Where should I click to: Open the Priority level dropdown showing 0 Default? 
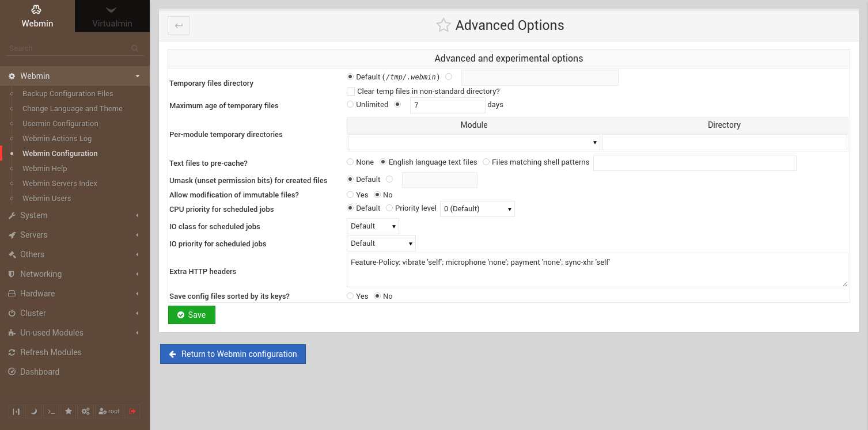477,208
